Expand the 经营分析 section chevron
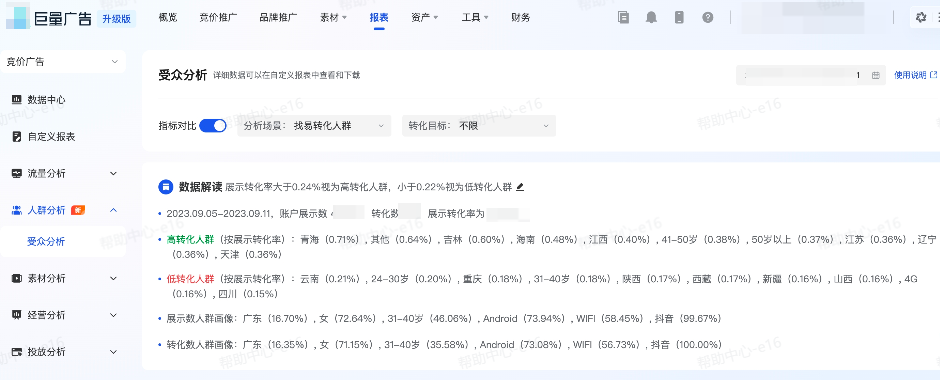 click(113, 315)
